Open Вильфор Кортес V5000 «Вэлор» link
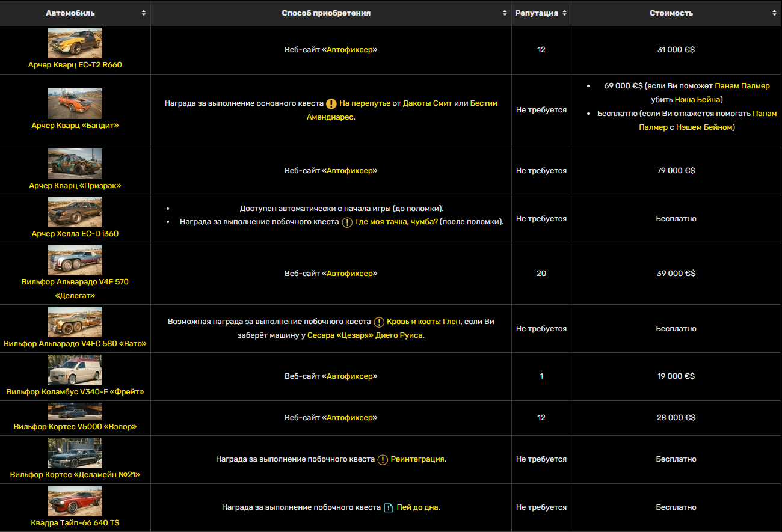The width and height of the screenshot is (782, 532). [x=75, y=427]
